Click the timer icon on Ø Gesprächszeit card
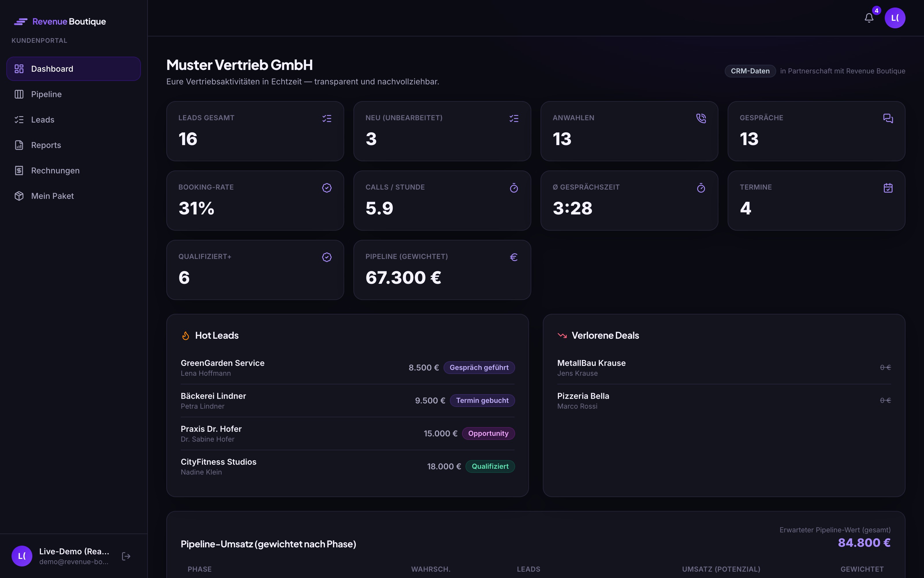Viewport: 924px width, 578px height. point(701,188)
